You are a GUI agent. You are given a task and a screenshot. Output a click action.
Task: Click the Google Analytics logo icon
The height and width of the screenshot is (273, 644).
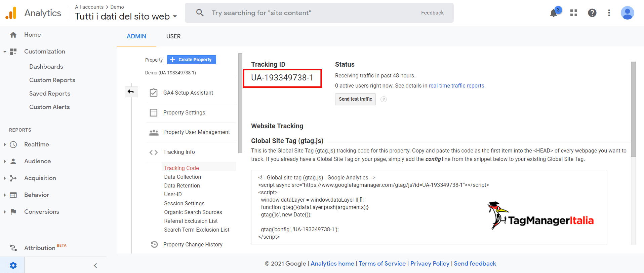pyautogui.click(x=11, y=13)
